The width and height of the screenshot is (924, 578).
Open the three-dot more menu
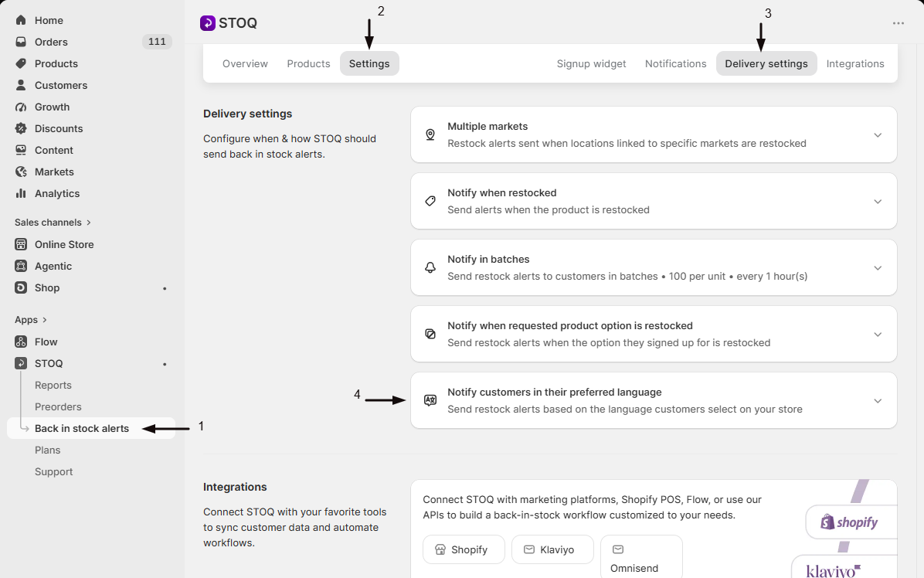(x=898, y=23)
